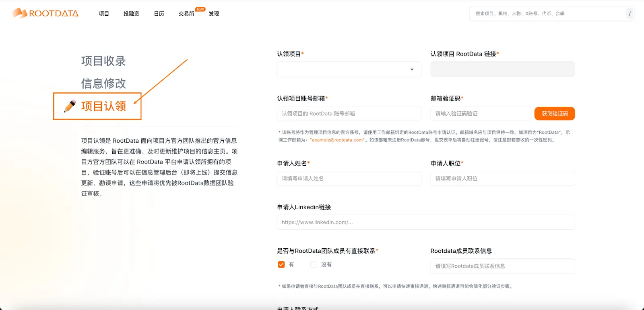
Task: Click the Rootdata成员联系信息 input field
Action: pos(502,266)
